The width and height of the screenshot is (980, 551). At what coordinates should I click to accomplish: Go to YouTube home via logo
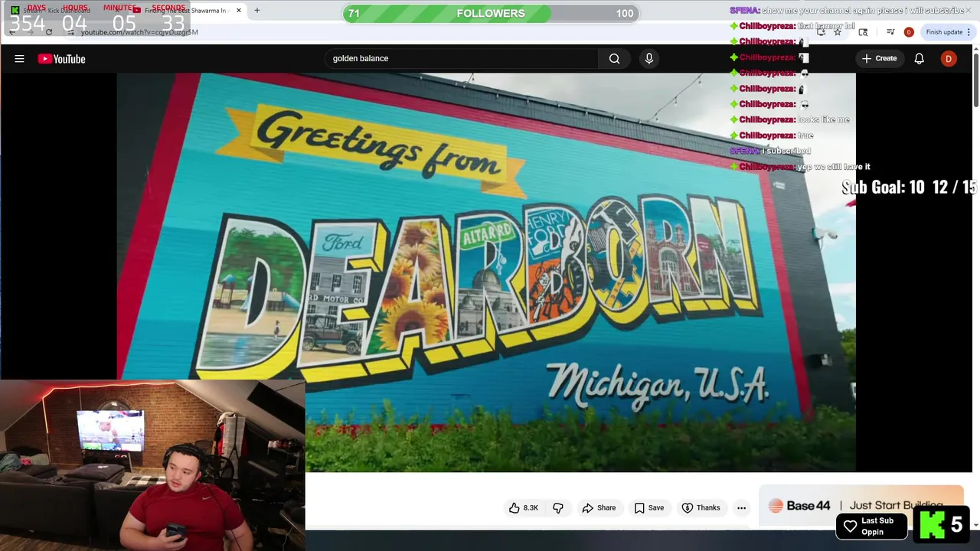pos(61,59)
